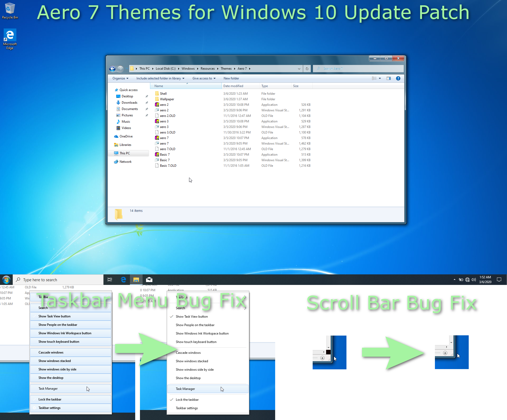Select the Wallpaper folder
This screenshot has height=420, width=507.
(x=167, y=99)
